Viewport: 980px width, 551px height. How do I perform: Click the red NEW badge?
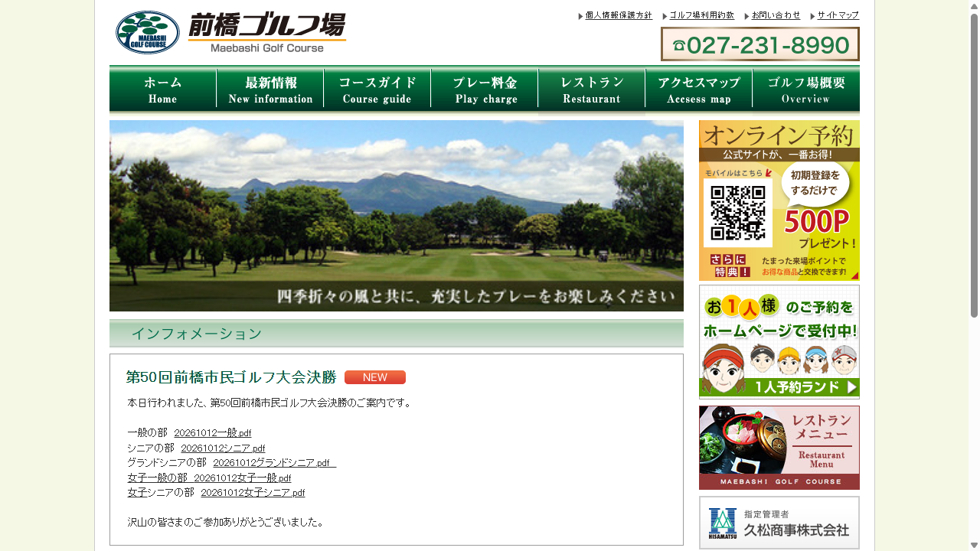tap(375, 377)
